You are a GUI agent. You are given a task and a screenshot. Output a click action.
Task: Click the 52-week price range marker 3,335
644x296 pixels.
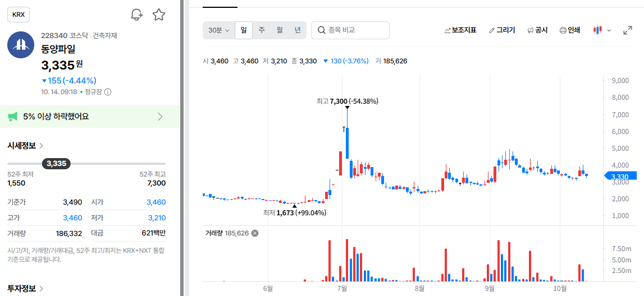(x=56, y=164)
